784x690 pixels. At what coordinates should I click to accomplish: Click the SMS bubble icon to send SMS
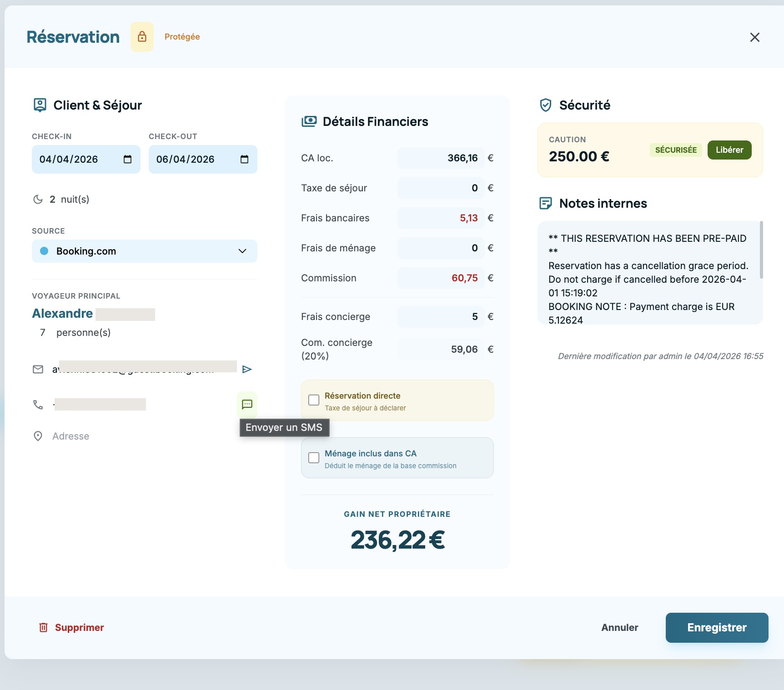tap(247, 404)
